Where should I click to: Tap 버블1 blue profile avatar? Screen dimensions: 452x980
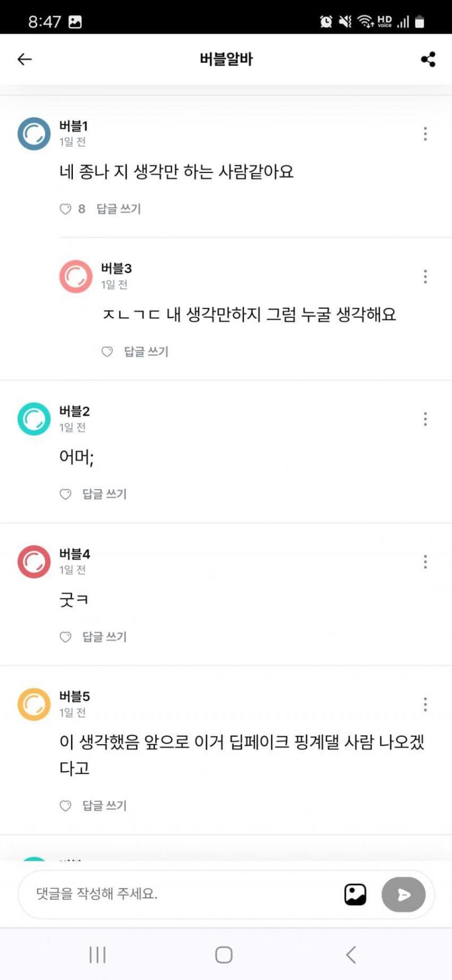(34, 134)
